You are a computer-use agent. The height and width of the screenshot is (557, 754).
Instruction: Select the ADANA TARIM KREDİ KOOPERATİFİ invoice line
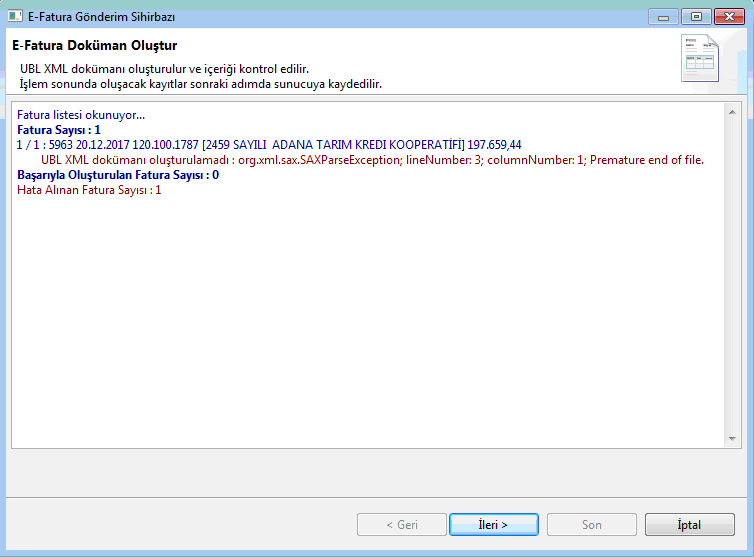point(269,145)
